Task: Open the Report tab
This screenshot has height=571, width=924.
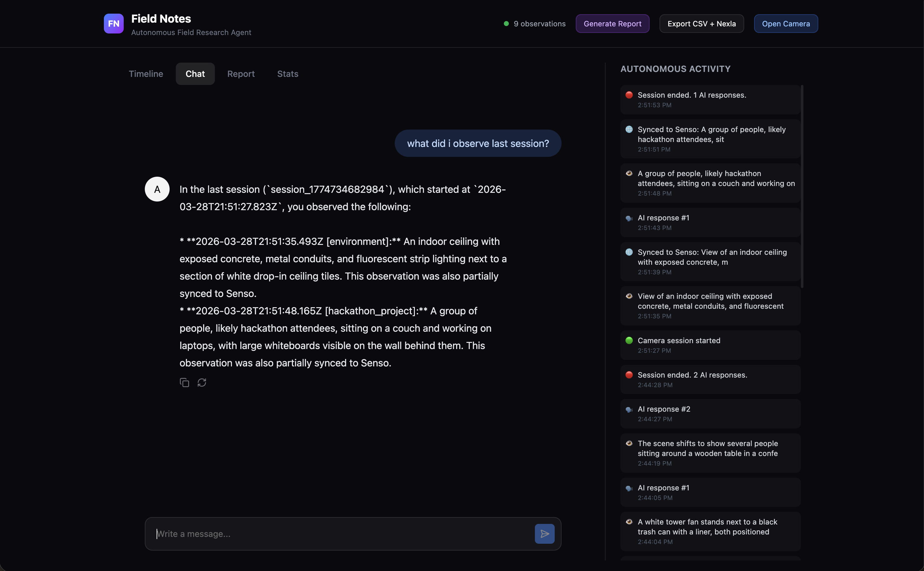Action: tap(241, 74)
